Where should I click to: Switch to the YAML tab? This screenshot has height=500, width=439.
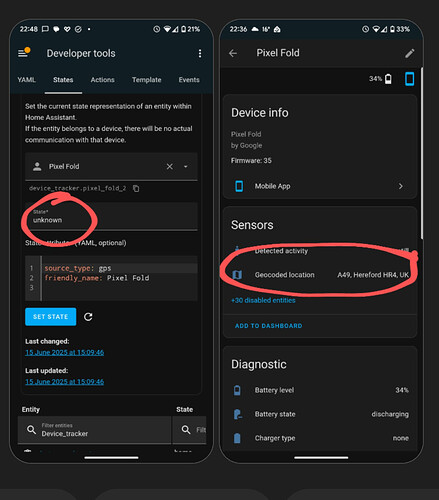26,80
